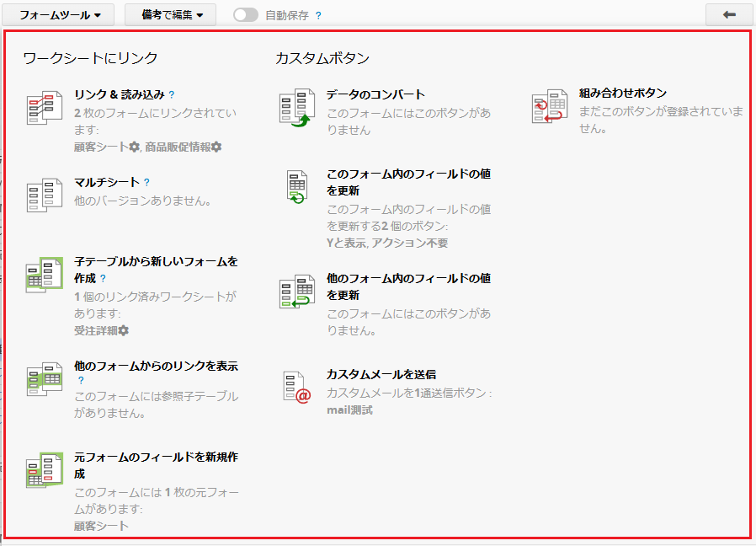
Task: Open the フォームツール dropdown
Action: coord(61,15)
